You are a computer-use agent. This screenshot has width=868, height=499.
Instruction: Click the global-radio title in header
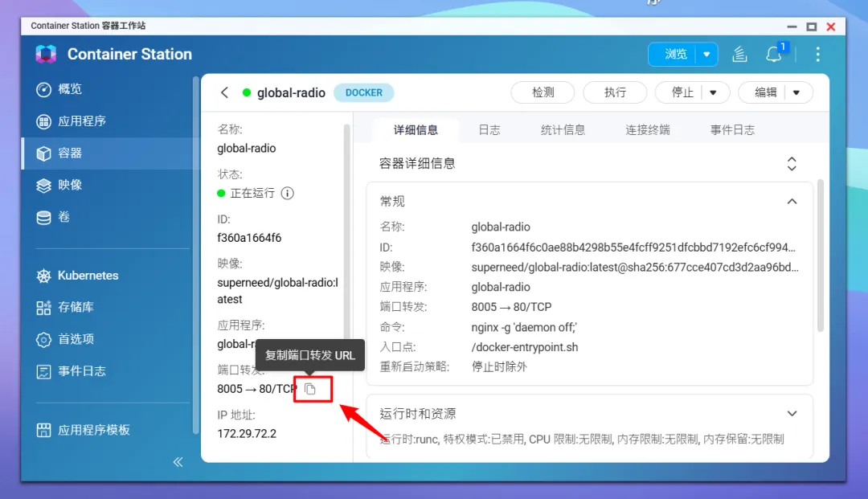(291, 92)
